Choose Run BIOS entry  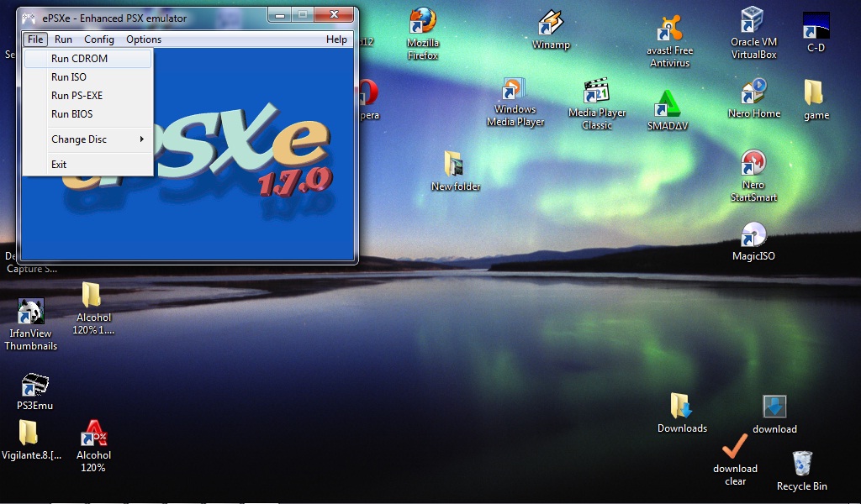87,114
